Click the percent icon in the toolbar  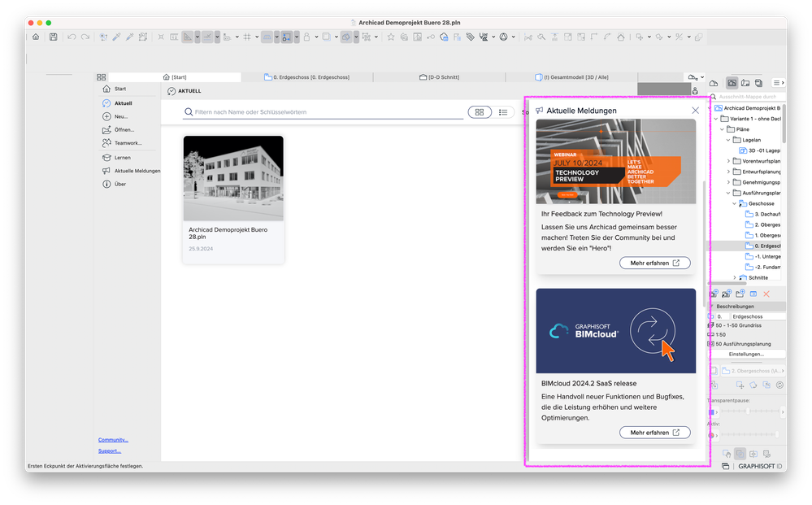[679, 37]
